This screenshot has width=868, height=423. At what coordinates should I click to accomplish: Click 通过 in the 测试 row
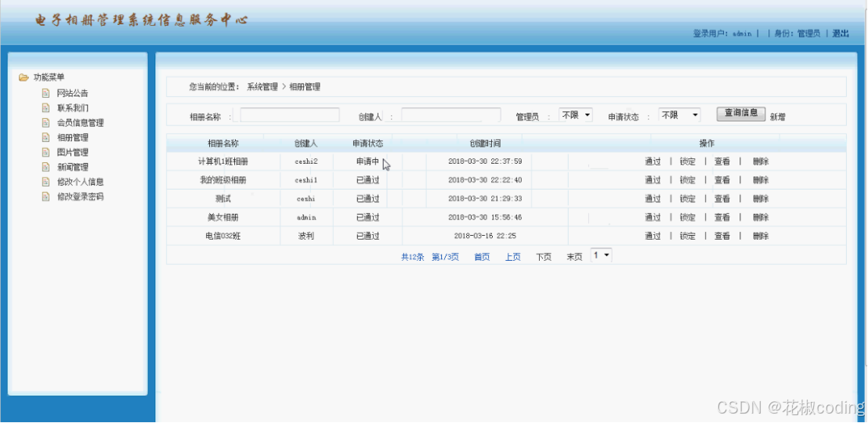(653, 199)
